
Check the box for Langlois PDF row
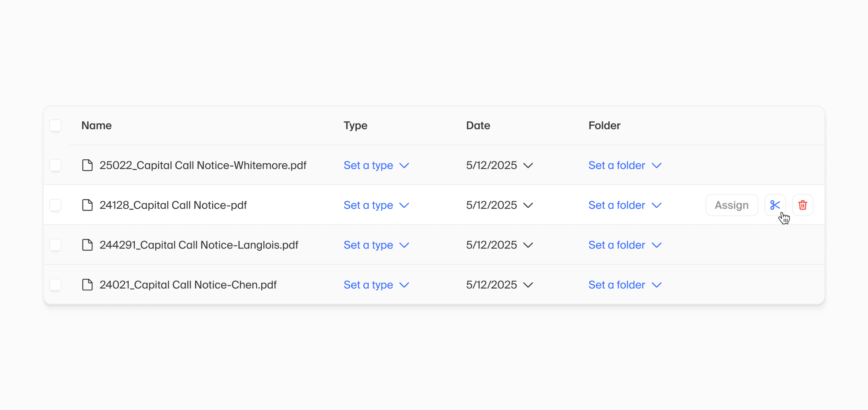click(55, 245)
